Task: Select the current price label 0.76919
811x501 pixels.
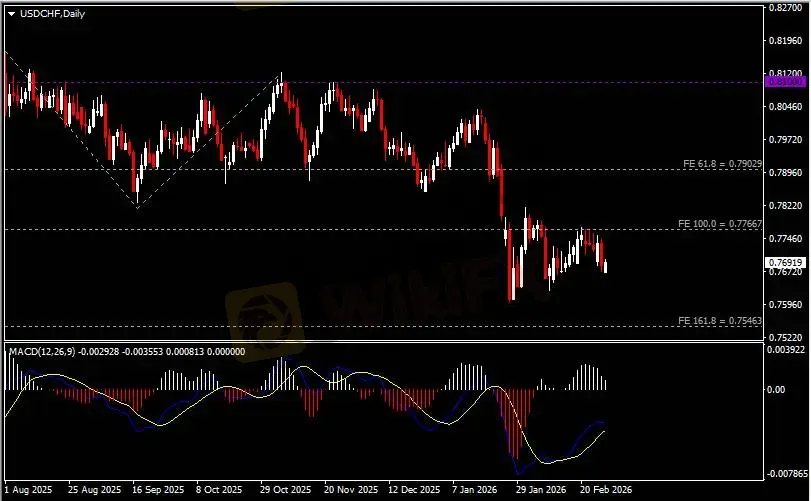Action: click(x=785, y=263)
